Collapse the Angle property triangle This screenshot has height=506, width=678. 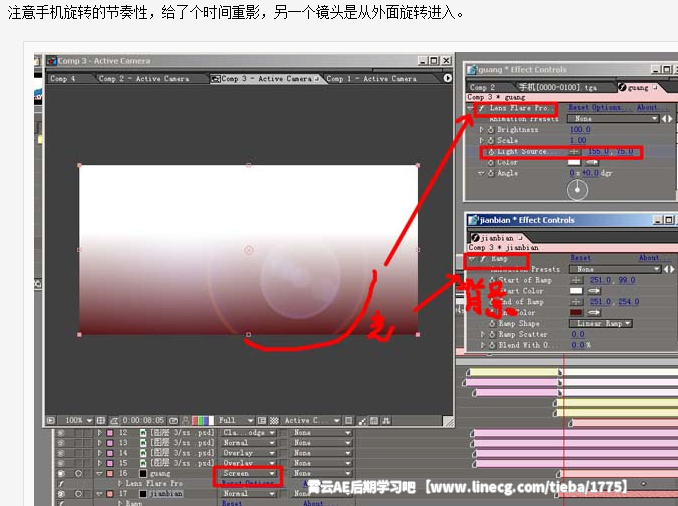coord(481,173)
